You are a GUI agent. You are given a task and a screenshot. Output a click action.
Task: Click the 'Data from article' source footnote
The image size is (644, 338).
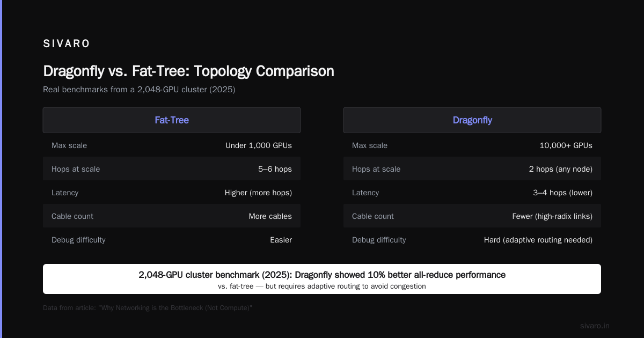pos(148,308)
